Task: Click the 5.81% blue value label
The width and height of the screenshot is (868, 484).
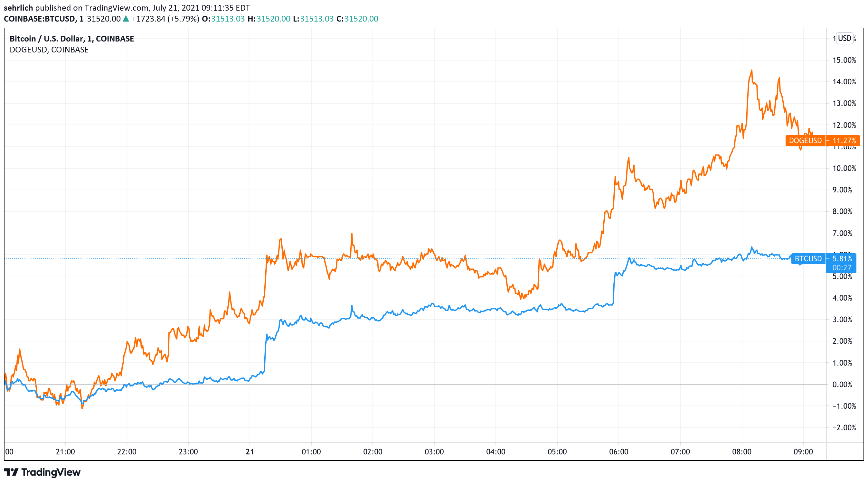Action: (842, 259)
